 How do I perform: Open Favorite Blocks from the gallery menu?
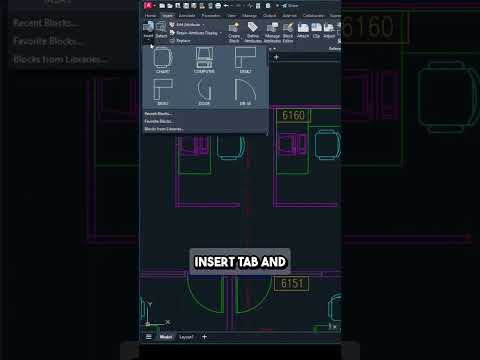click(159, 121)
